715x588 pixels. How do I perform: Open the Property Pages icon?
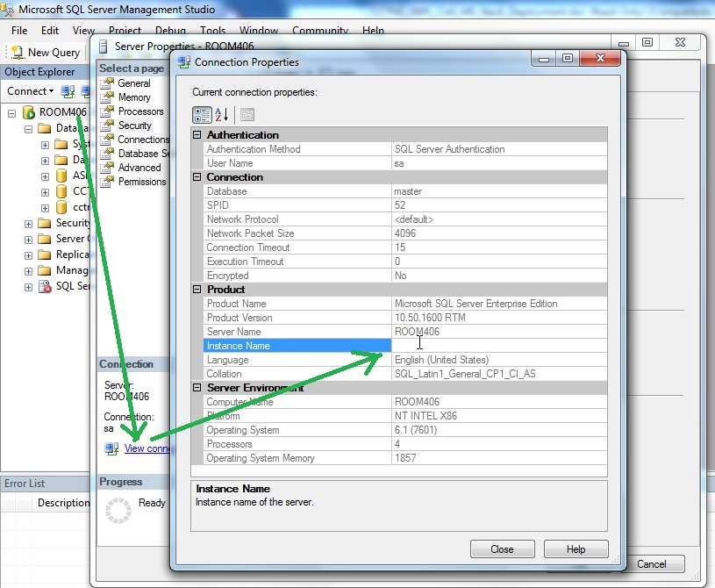tap(247, 115)
